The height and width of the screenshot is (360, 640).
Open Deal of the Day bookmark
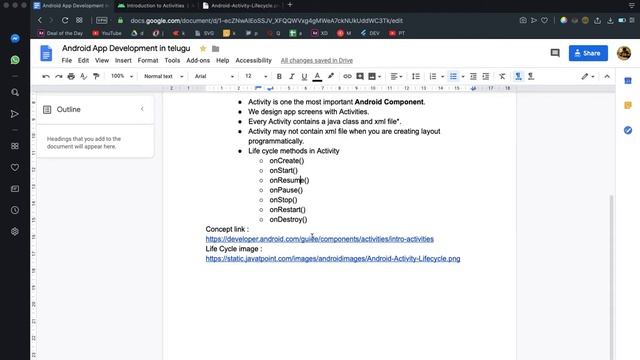[x=60, y=33]
